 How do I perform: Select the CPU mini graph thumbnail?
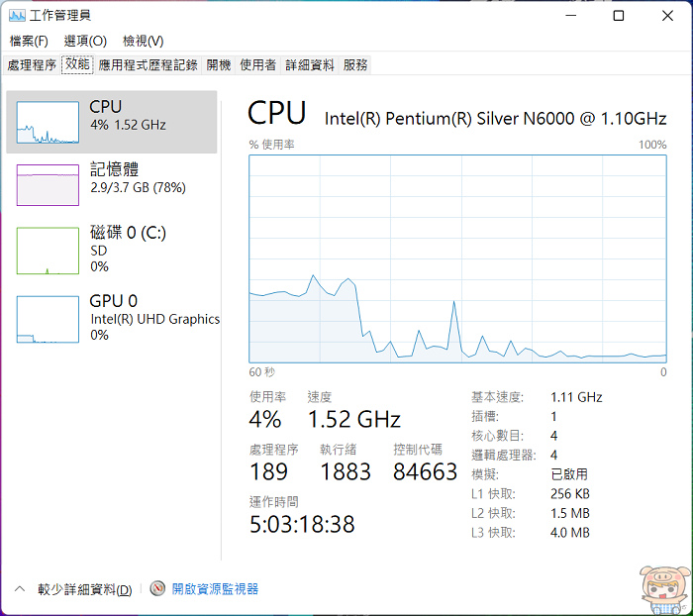[48, 123]
